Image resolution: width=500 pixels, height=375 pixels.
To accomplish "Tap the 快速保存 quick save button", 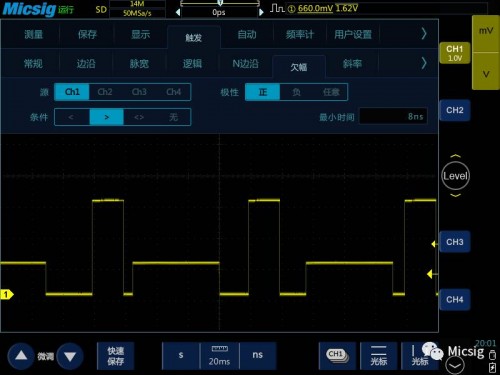I will click(x=116, y=356).
